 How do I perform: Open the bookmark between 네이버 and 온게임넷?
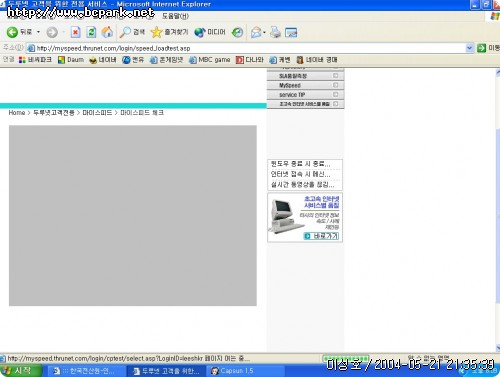point(133,60)
